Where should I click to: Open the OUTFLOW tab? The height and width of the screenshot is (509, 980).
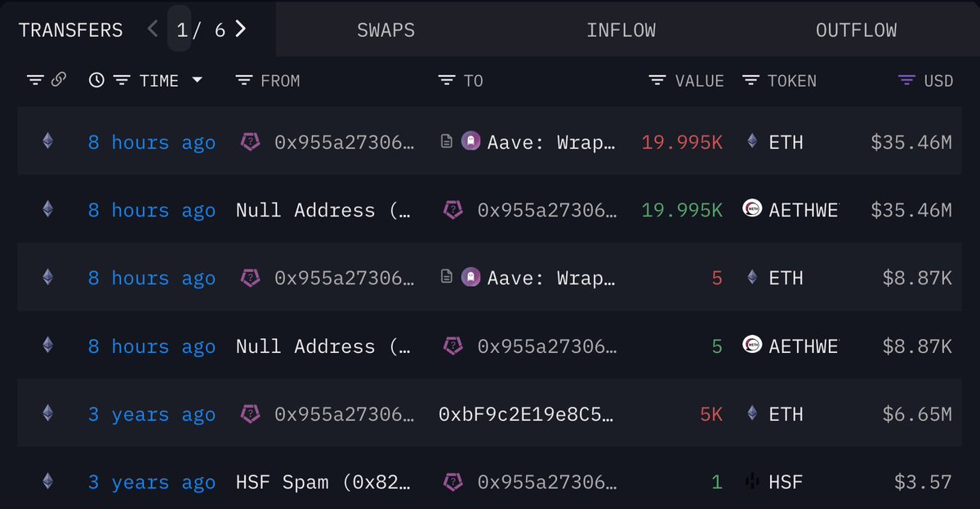pos(856,30)
